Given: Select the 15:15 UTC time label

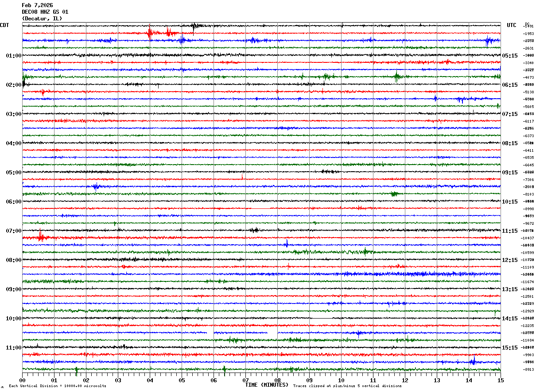Looking at the screenshot, I should (x=510, y=348).
